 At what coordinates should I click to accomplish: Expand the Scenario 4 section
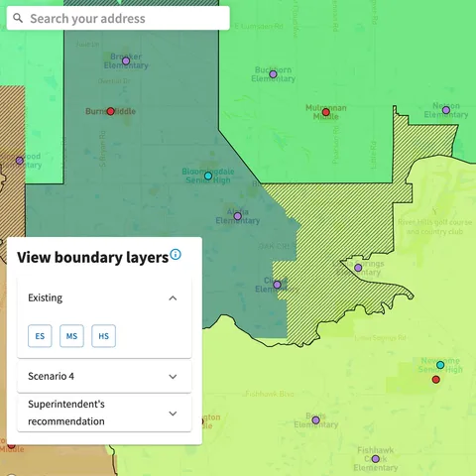pos(104,377)
